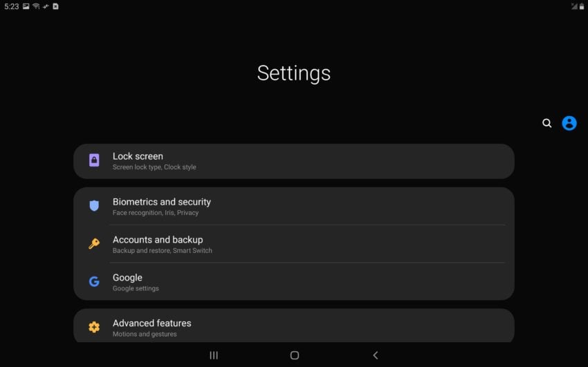
Task: Click the Google G logo icon
Action: click(94, 281)
